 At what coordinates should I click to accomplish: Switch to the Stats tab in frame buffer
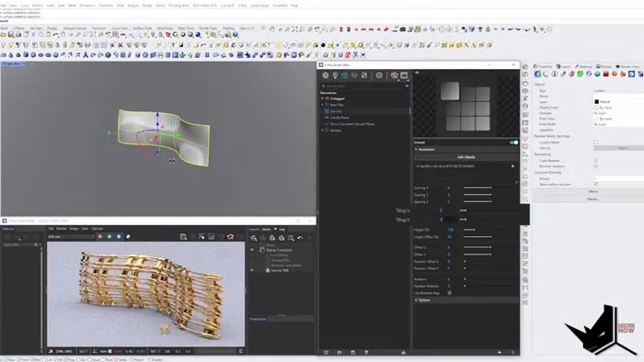[x=266, y=229]
